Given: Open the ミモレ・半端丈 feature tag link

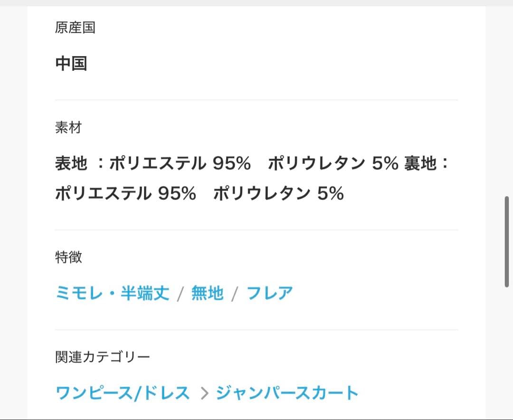Looking at the screenshot, I should tap(113, 293).
